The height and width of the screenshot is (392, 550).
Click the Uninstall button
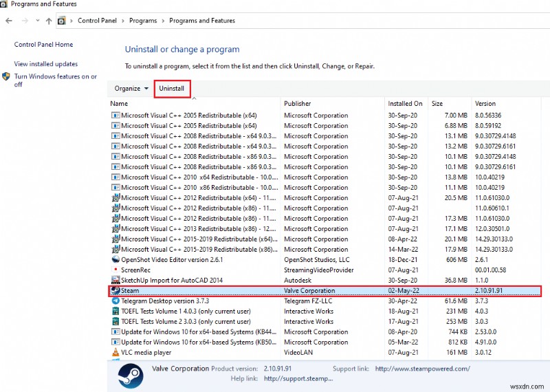coord(172,89)
